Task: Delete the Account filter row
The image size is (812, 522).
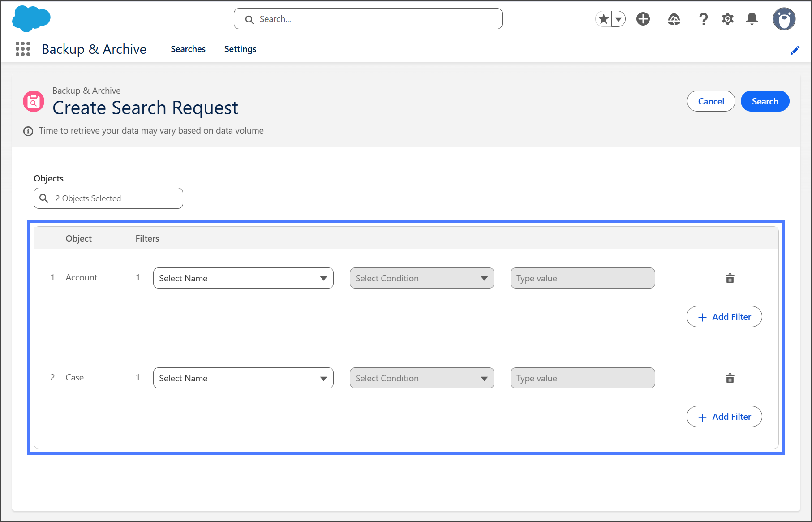Action: pyautogui.click(x=730, y=278)
